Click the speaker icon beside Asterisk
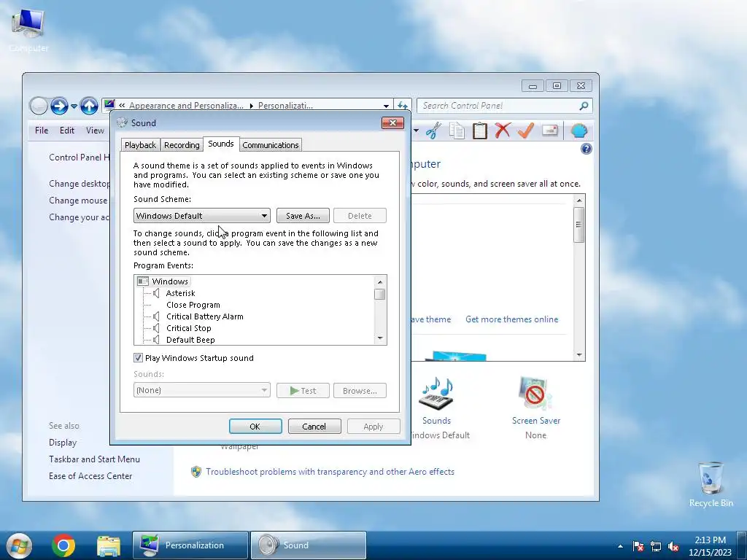This screenshot has height=560, width=747. (156, 293)
